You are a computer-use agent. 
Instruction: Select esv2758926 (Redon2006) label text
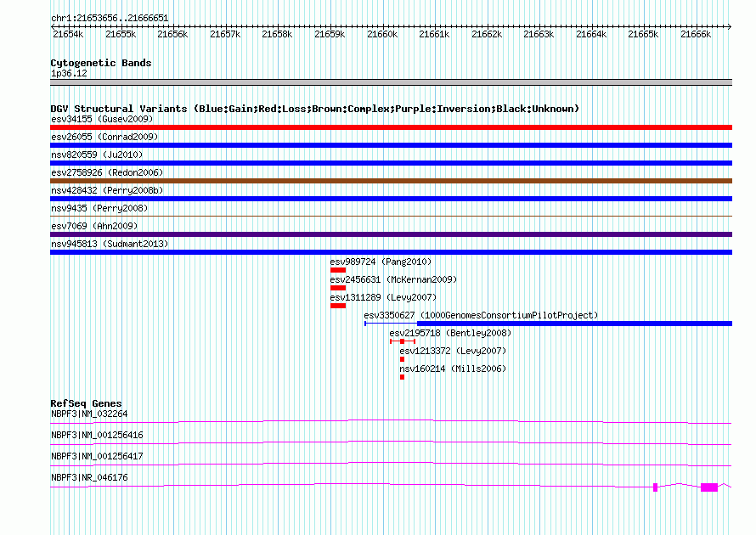tap(107, 172)
